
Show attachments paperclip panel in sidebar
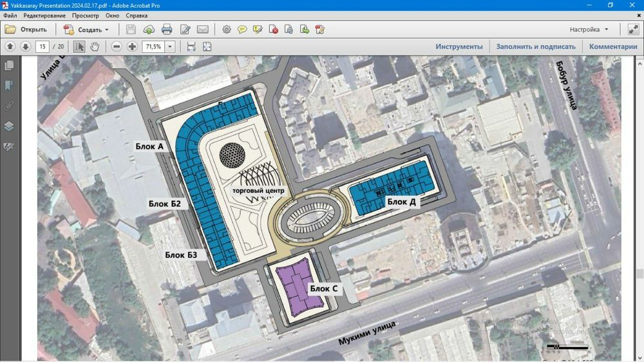[x=9, y=106]
